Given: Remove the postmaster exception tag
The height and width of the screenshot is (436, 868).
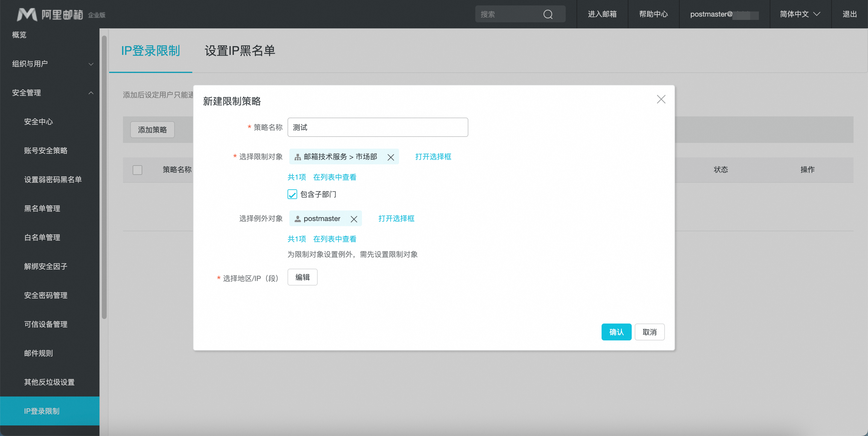Looking at the screenshot, I should pyautogui.click(x=354, y=219).
